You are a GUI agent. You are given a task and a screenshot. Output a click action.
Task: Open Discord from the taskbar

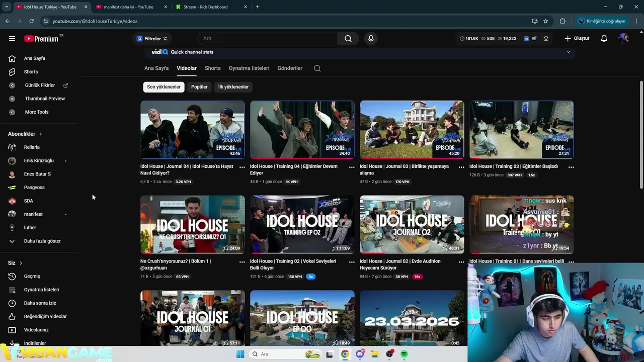click(x=360, y=354)
